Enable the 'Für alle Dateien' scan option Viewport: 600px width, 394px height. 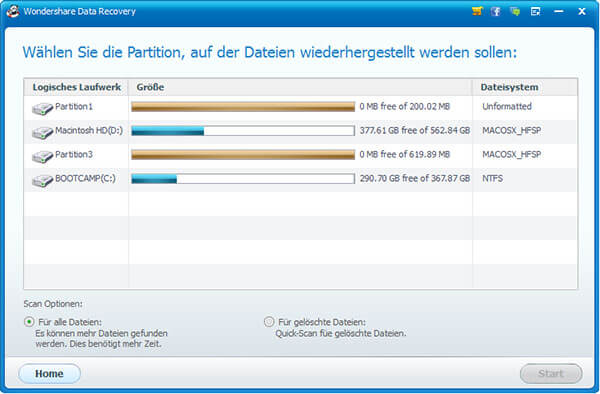click(x=29, y=322)
